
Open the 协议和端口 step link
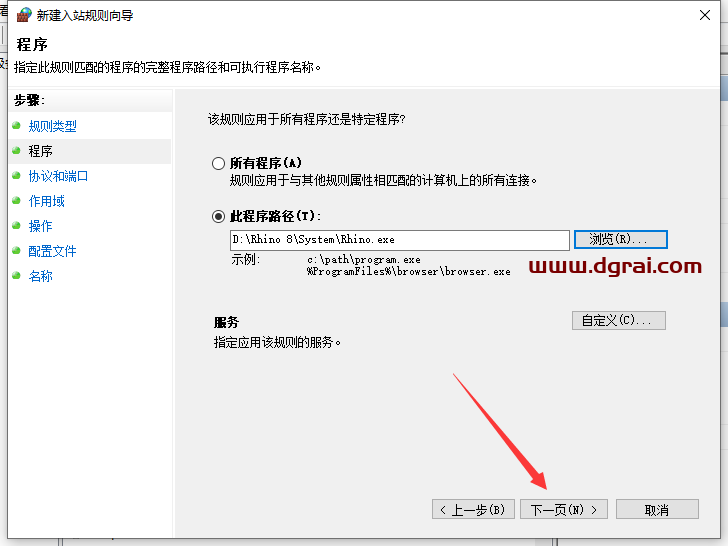point(58,176)
